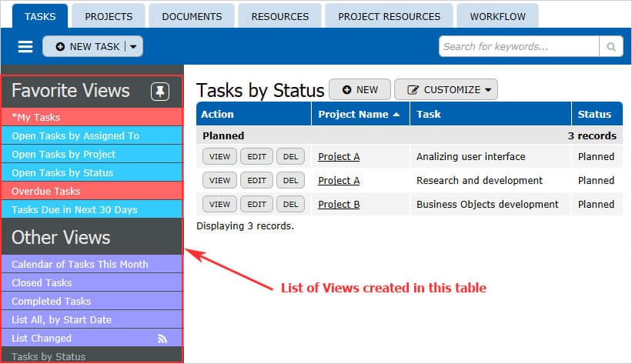Open List All, by Start Date view
Image resolution: width=632 pixels, height=364 pixels.
tap(92, 319)
